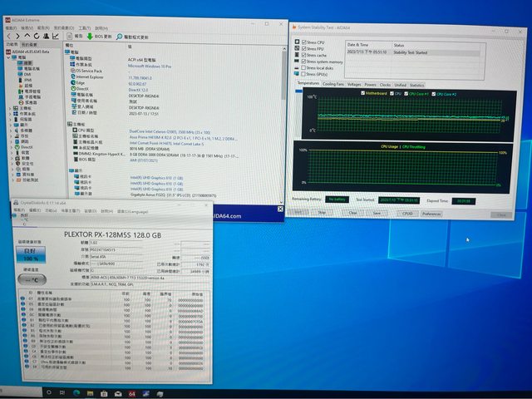The image size is (532, 399).
Task: Switch to the Cooling Fans tab
Action: (334, 85)
